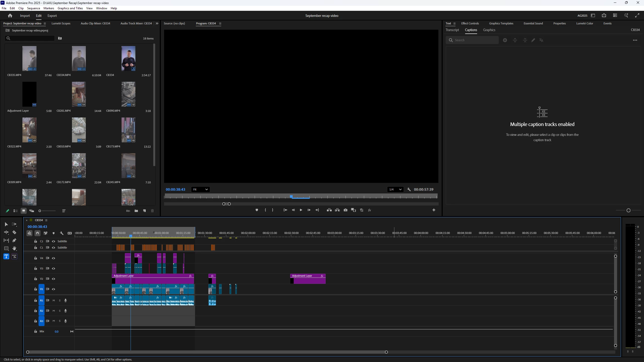Open timeline display settings wrench

point(62,233)
